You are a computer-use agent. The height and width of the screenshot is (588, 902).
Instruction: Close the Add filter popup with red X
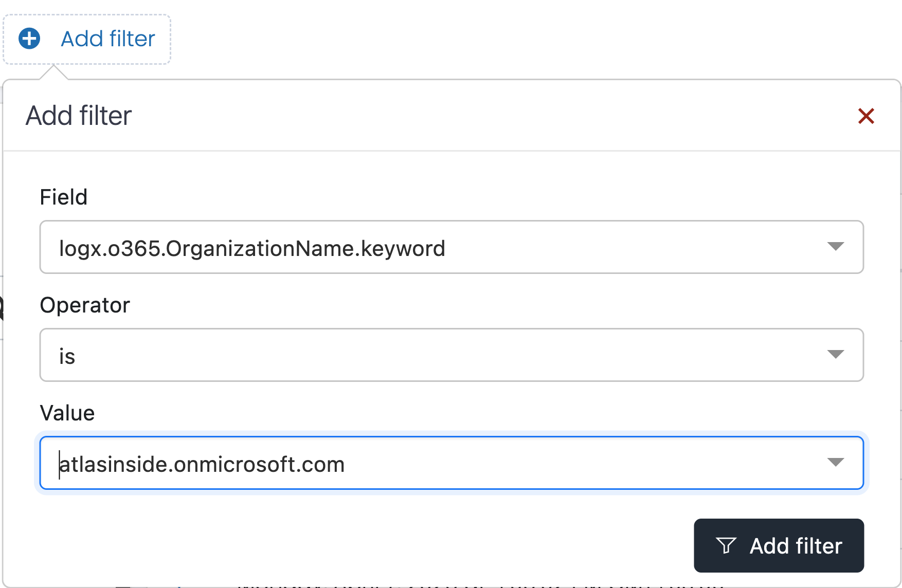(866, 116)
